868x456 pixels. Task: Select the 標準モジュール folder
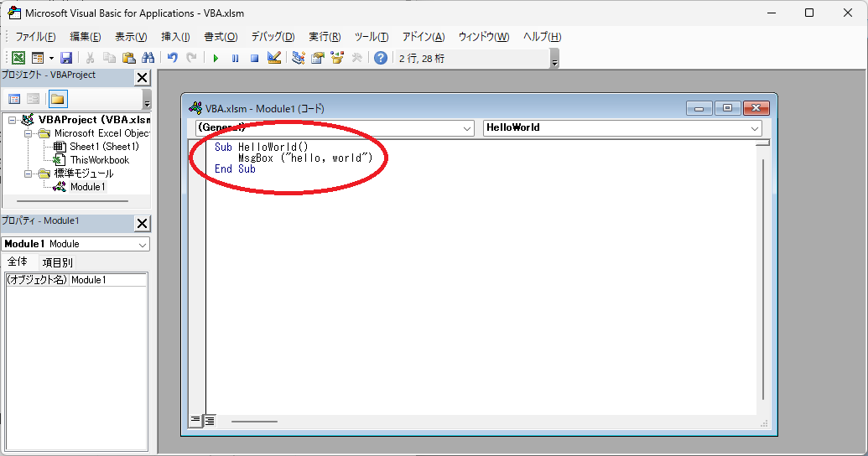(x=84, y=174)
